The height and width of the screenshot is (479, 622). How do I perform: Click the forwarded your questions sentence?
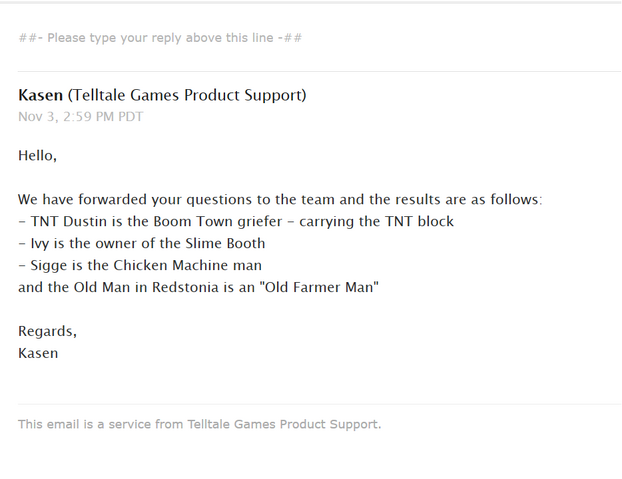click(x=280, y=199)
